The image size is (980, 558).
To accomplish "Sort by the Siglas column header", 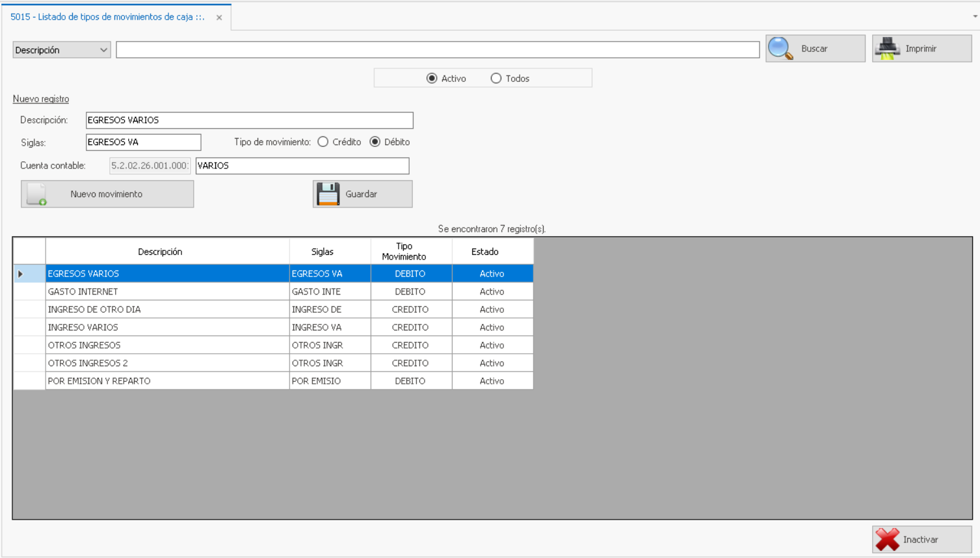I will pos(322,252).
